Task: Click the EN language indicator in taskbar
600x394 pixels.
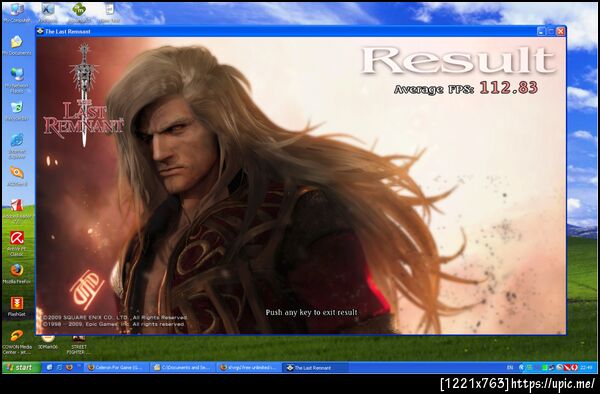Action: tap(510, 368)
